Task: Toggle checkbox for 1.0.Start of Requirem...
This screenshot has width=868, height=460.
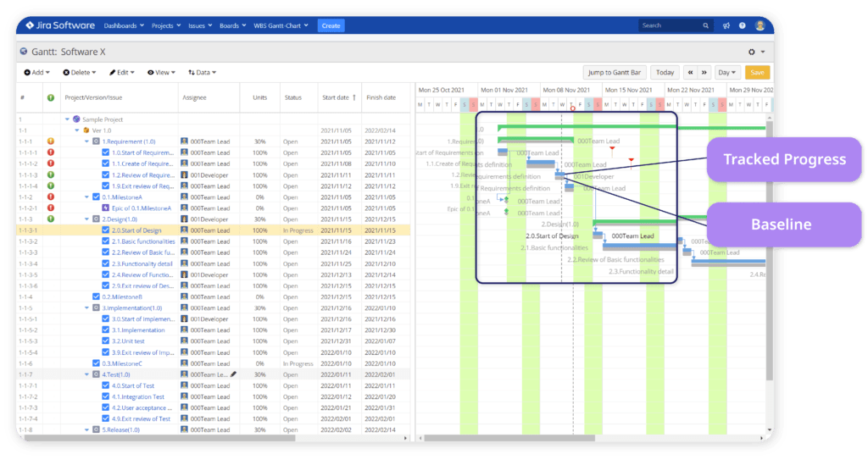Action: (x=106, y=152)
